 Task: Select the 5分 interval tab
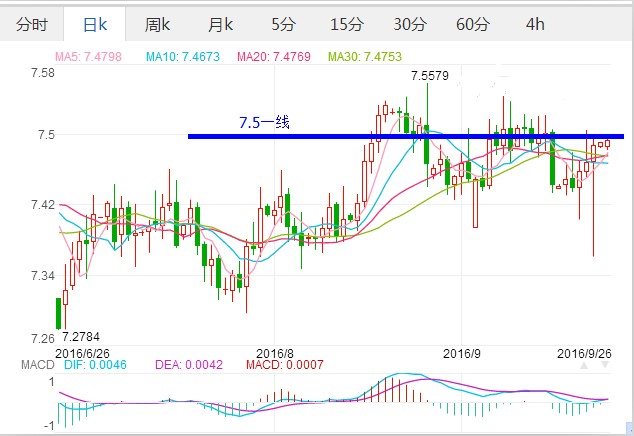[x=283, y=23]
